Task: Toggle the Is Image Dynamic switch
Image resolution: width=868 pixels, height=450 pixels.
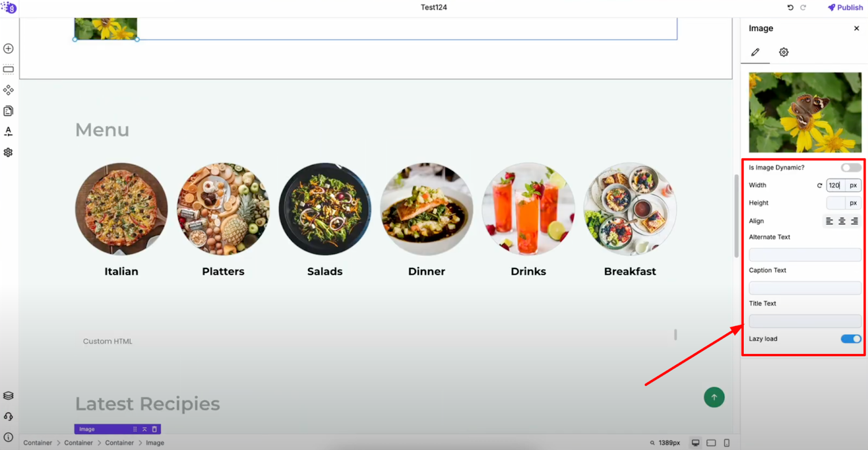Action: coord(851,167)
